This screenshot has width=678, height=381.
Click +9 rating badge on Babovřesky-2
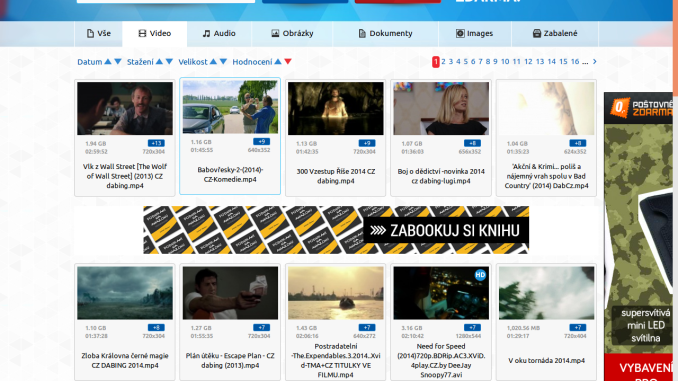click(262, 141)
